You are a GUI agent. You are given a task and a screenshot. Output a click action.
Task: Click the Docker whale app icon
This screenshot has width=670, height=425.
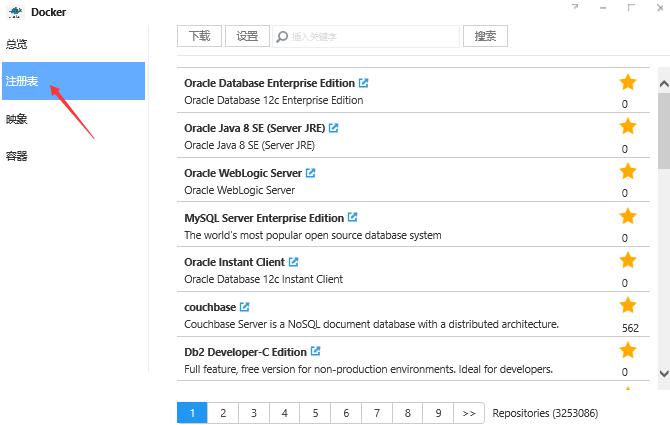[x=15, y=12]
